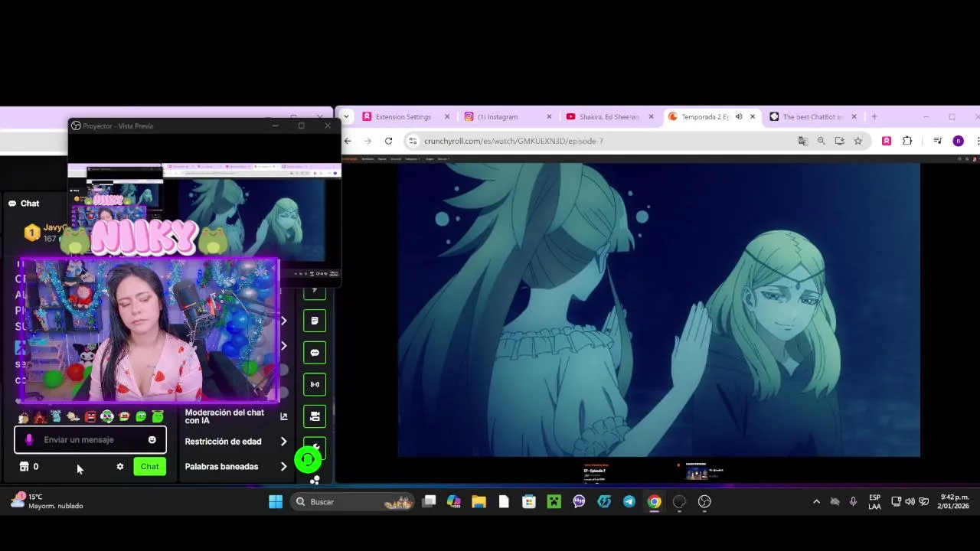Open weather widget 15°C Mayorm. nublado
This screenshot has height=551, width=980.
pyautogui.click(x=47, y=502)
